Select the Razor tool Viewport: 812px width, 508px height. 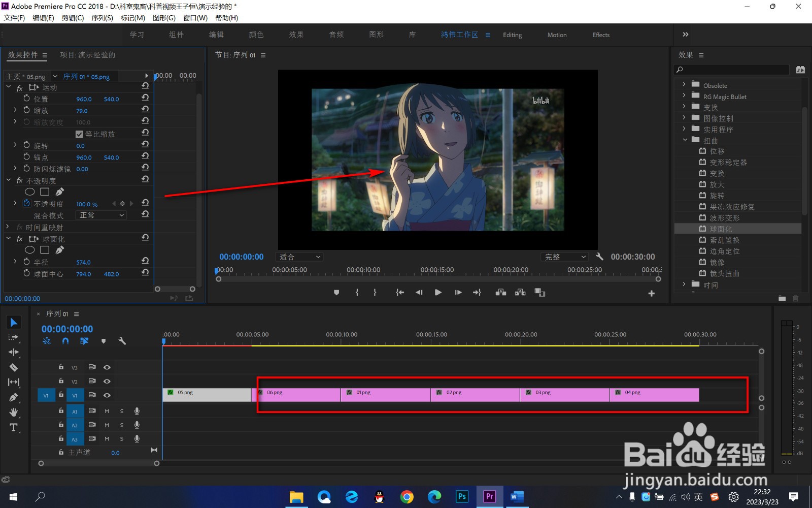14,367
